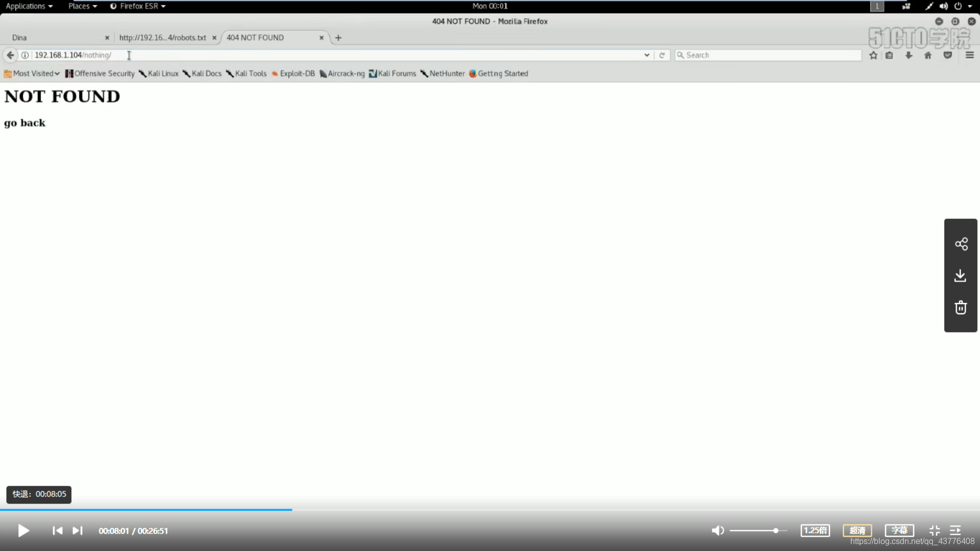This screenshot has height=551, width=980.
Task: Play the video
Action: [23, 531]
